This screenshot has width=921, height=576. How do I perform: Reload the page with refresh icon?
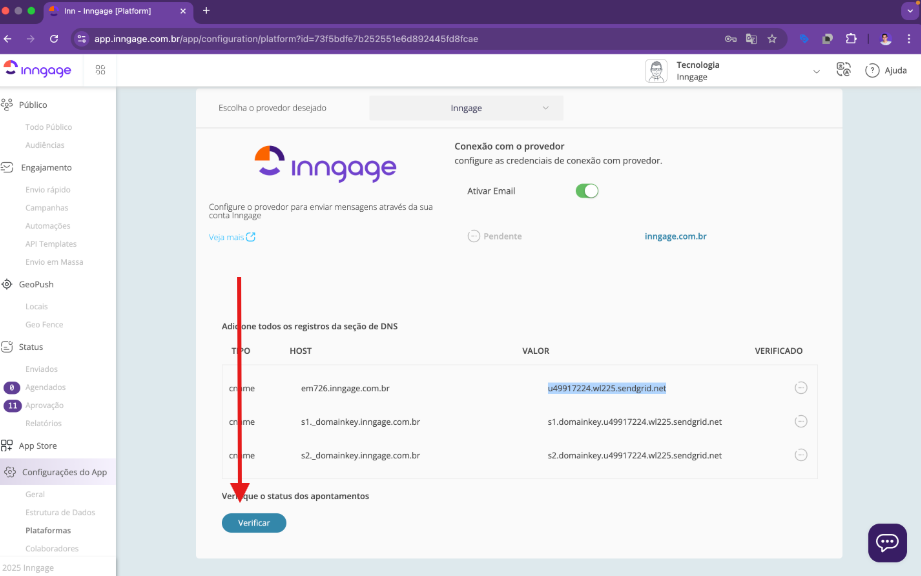click(54, 39)
